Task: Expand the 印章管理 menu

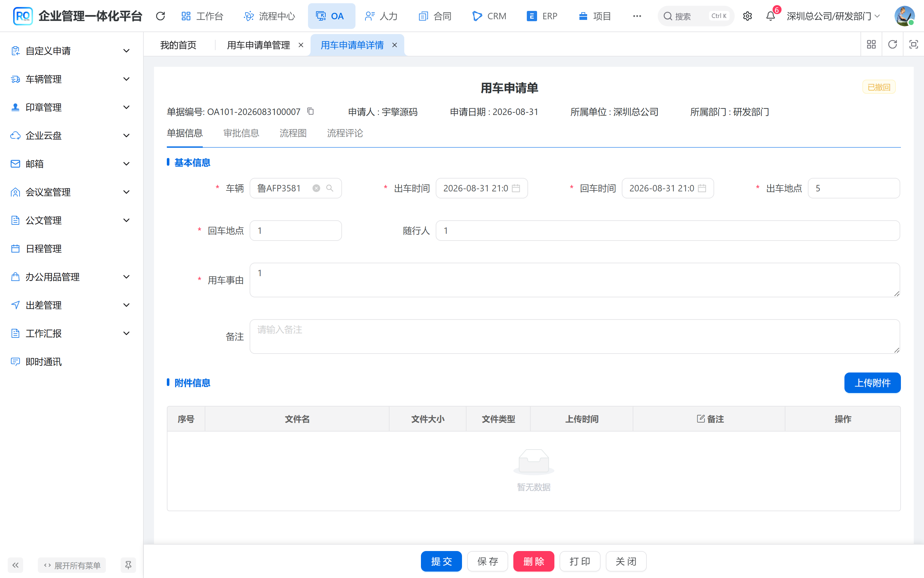Action: coord(72,108)
